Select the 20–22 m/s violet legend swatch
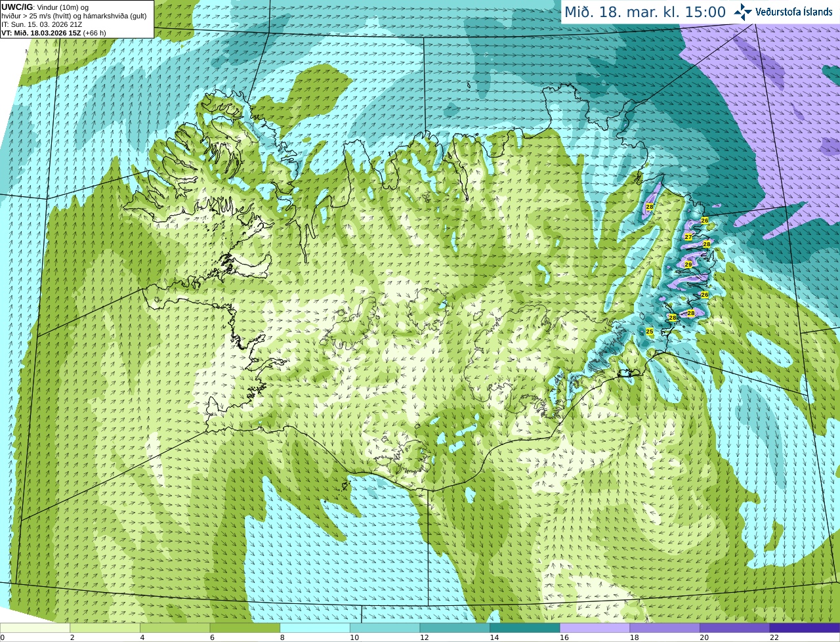Viewport: 840px width, 642px height. point(735,628)
